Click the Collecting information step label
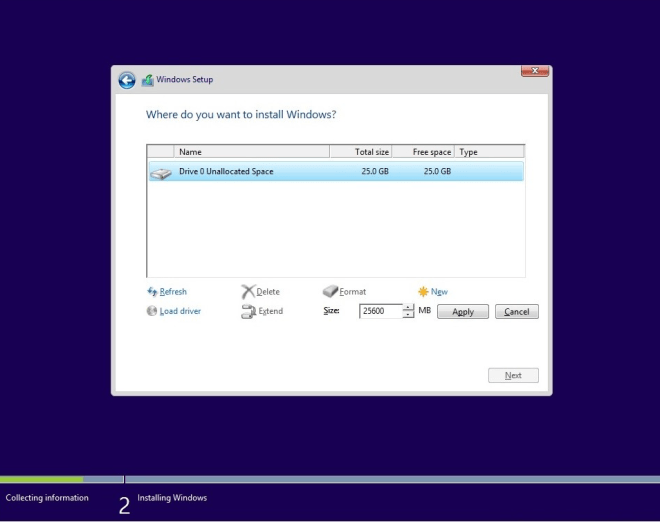This screenshot has height=522, width=660. (47, 498)
